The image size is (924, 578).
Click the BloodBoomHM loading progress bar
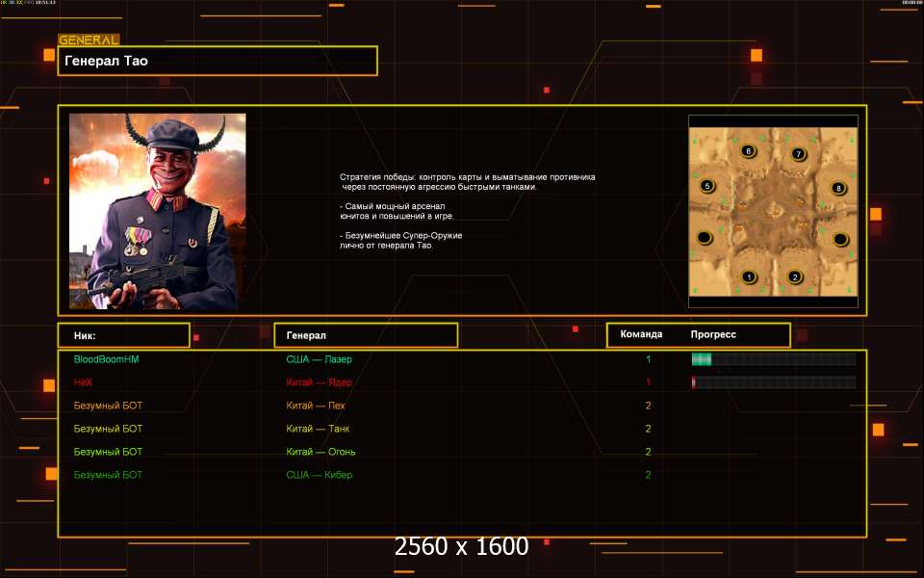click(774, 359)
